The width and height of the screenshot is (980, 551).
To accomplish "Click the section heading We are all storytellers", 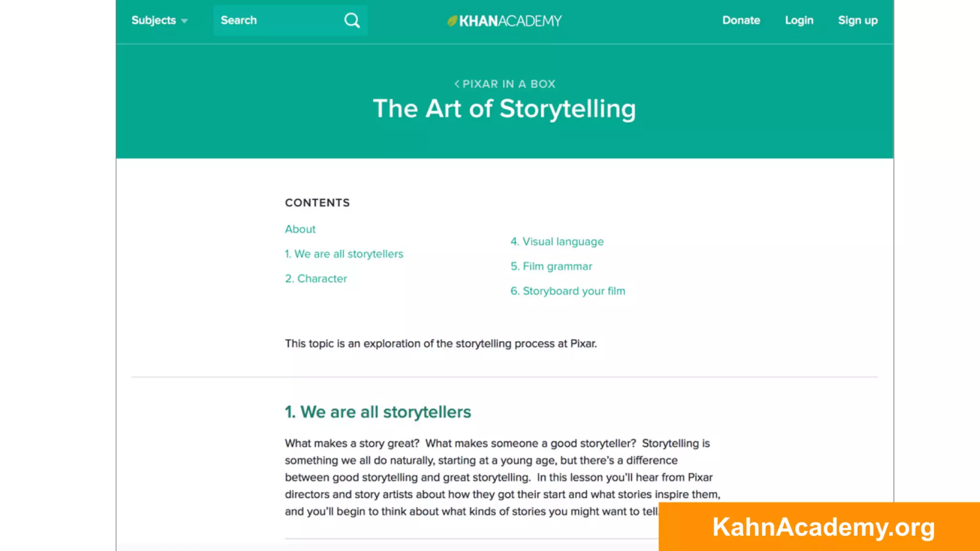I will point(378,412).
